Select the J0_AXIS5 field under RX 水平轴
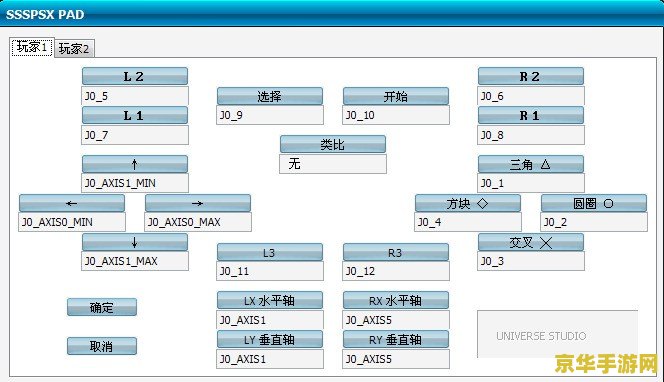Image resolution: width=664 pixels, height=382 pixels. coord(396,320)
